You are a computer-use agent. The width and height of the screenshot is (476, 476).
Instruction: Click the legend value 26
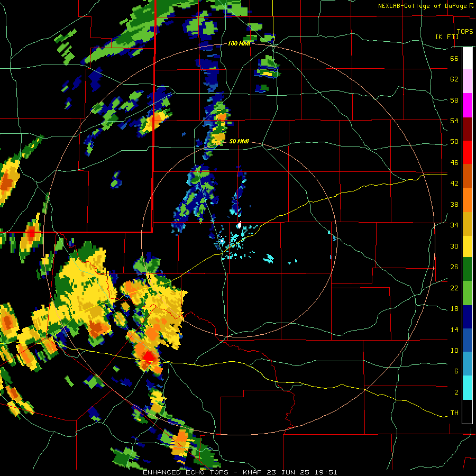click(454, 267)
